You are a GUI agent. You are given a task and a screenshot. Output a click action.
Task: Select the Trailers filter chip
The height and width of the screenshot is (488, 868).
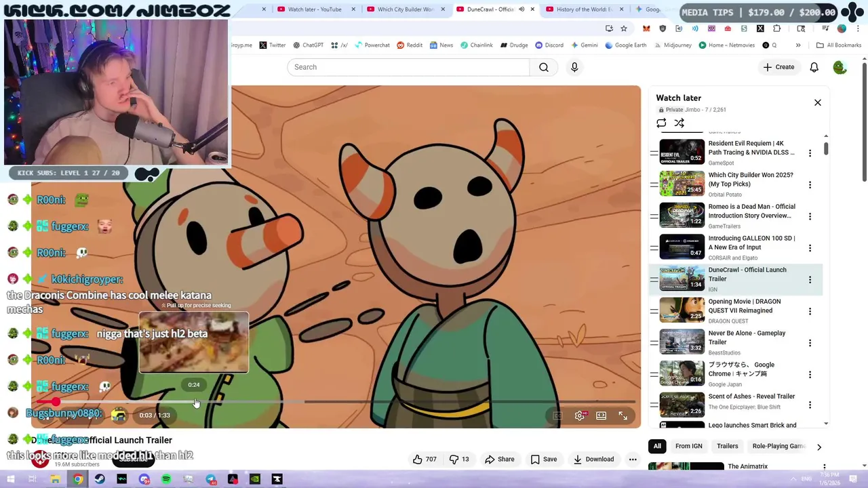pyautogui.click(x=728, y=446)
